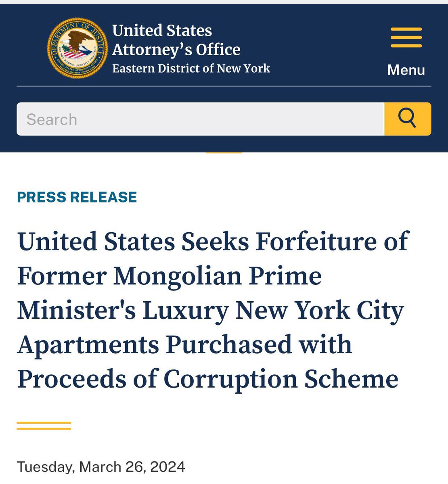Click headline line 'Proceeds of Corruption Scheme'

(x=208, y=380)
